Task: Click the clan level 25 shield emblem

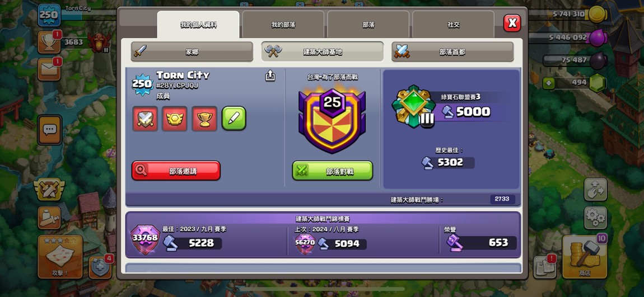Action: tap(332, 121)
